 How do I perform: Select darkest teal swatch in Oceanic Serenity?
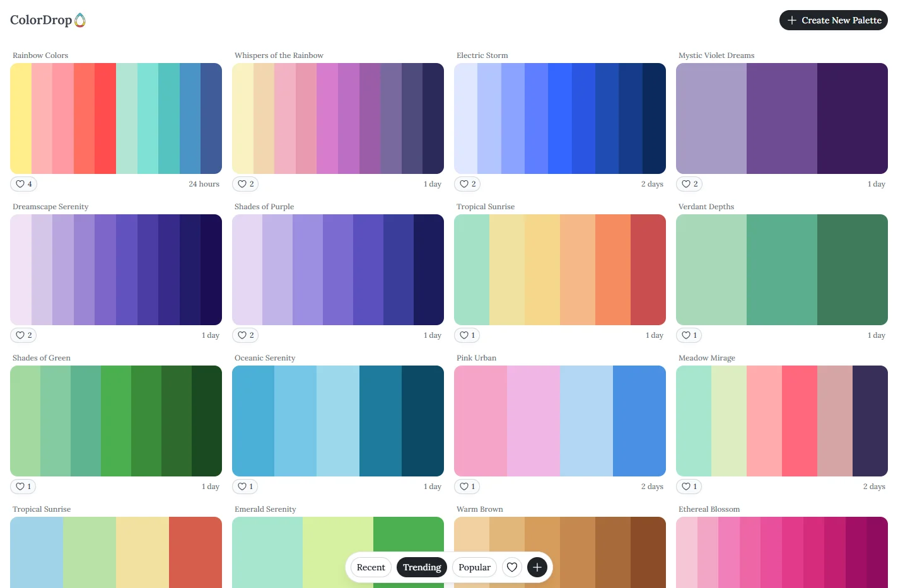point(423,421)
